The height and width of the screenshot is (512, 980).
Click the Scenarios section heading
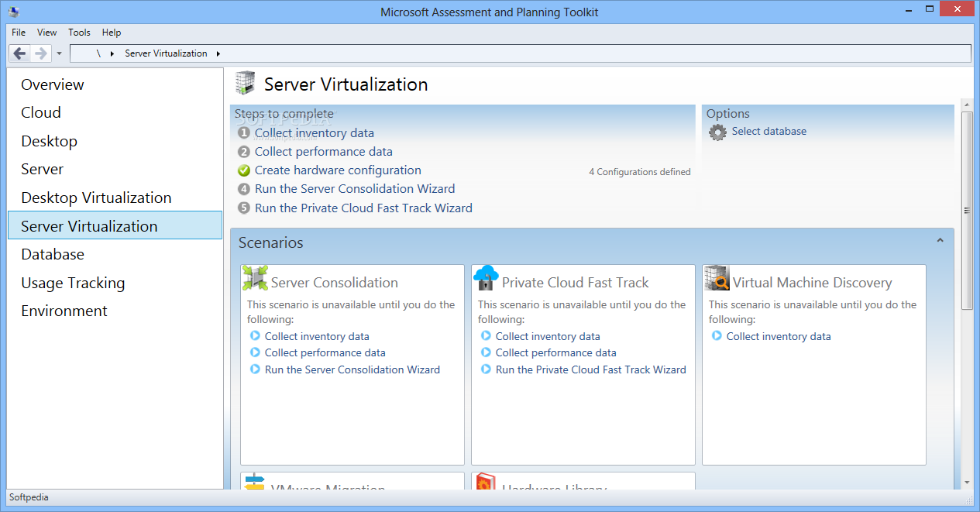pos(271,242)
